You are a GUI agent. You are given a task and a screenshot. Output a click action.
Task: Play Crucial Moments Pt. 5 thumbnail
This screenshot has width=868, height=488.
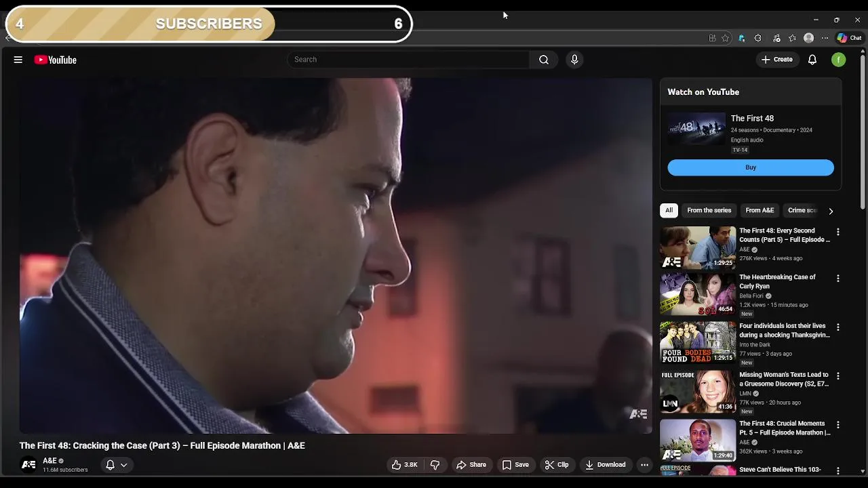click(x=698, y=441)
